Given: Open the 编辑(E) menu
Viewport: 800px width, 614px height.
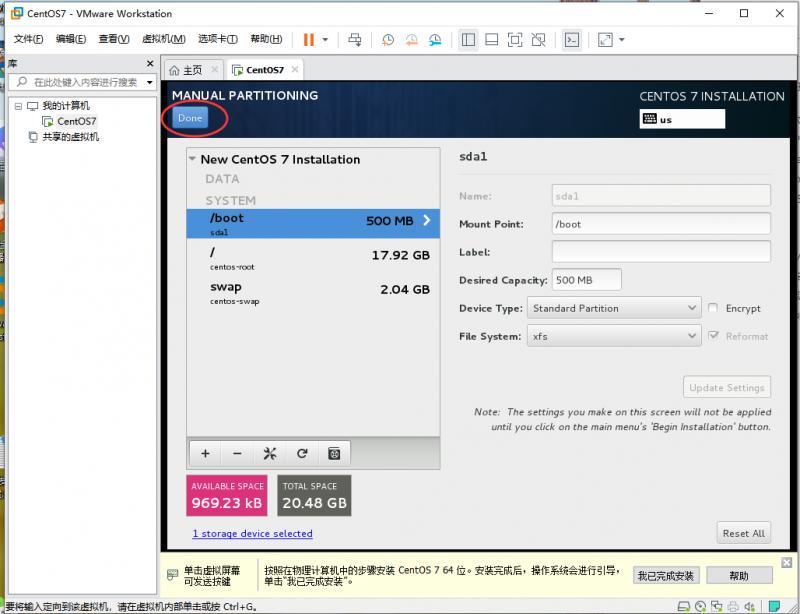Looking at the screenshot, I should coord(71,39).
